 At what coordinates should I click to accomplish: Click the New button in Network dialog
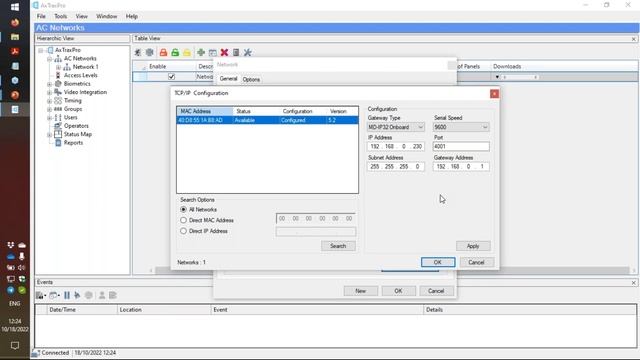click(360, 291)
